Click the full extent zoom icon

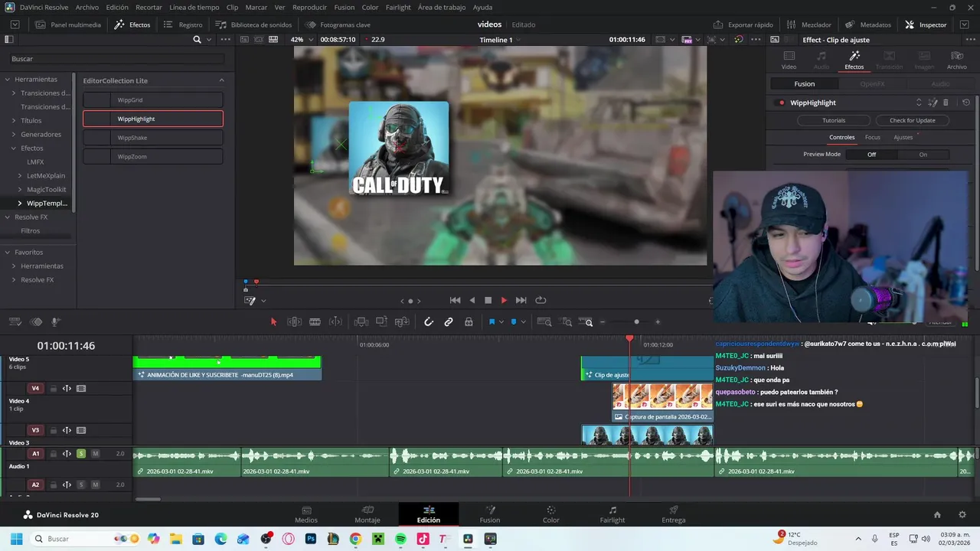tap(544, 322)
